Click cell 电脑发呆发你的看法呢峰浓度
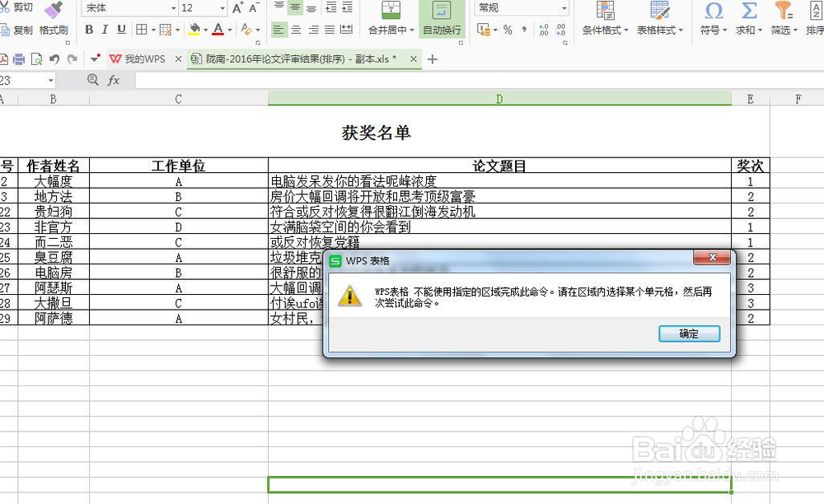This screenshot has height=504, width=824. 499,181
